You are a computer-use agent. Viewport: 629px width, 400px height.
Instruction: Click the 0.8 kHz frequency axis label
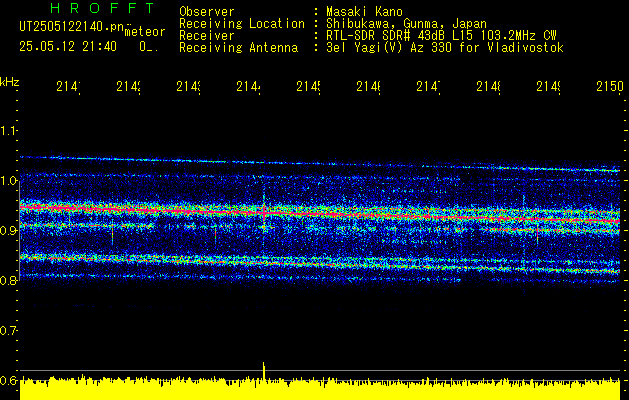click(8, 280)
